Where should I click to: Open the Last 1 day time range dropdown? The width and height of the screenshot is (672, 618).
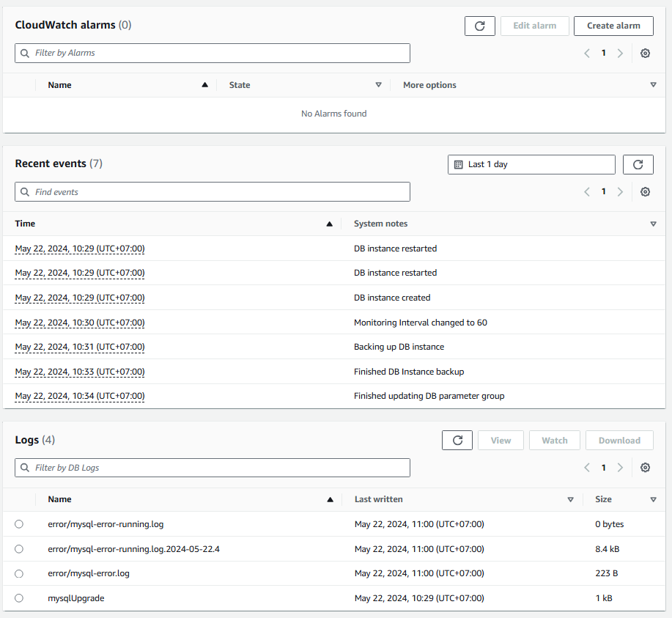pyautogui.click(x=531, y=165)
